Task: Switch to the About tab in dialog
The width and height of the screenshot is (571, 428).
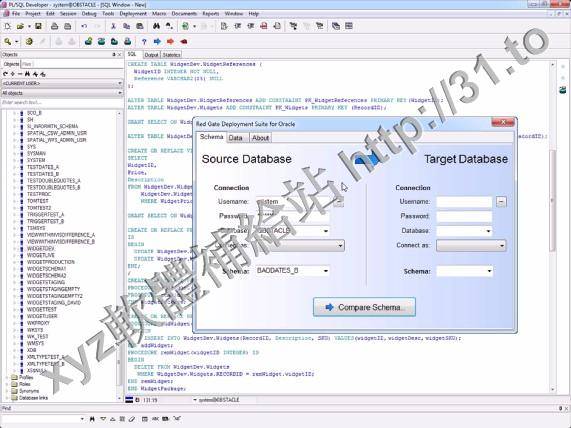Action: point(260,138)
